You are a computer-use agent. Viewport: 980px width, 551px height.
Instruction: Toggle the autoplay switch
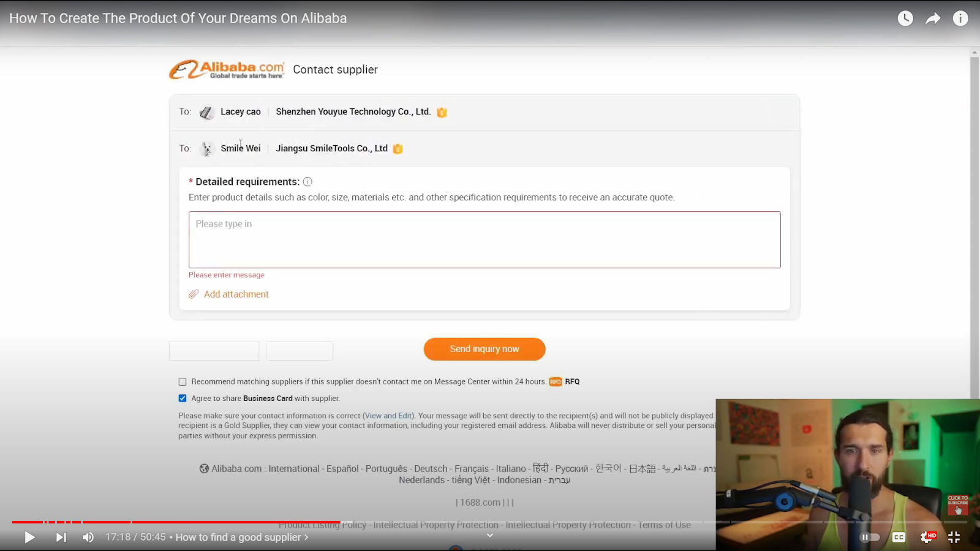[870, 537]
